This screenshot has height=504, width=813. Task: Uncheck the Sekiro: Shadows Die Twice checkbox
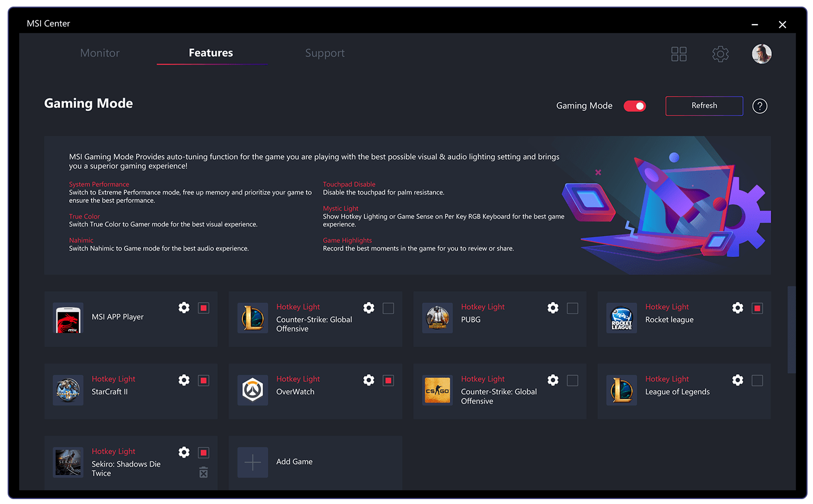click(204, 453)
